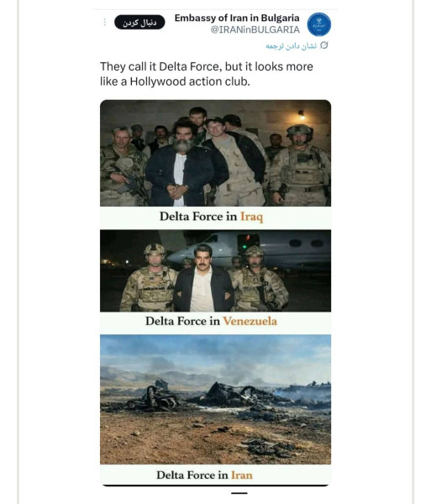
Task: Click the translate icon beside نشان دادن ترجمه
Action: coord(324,45)
